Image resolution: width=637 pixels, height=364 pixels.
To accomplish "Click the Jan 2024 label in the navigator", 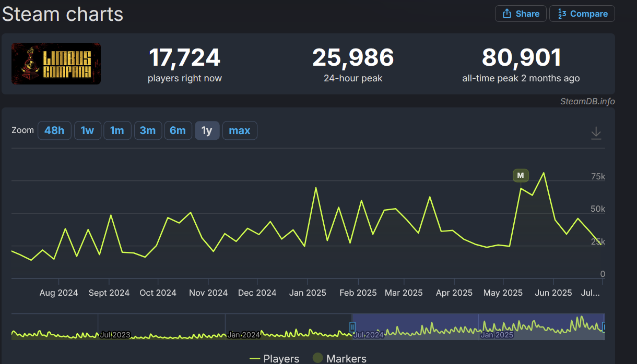I will pyautogui.click(x=244, y=335).
